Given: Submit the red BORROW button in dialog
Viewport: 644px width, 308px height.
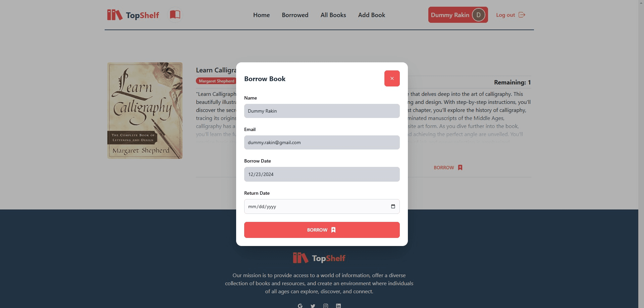Looking at the screenshot, I should [322, 230].
